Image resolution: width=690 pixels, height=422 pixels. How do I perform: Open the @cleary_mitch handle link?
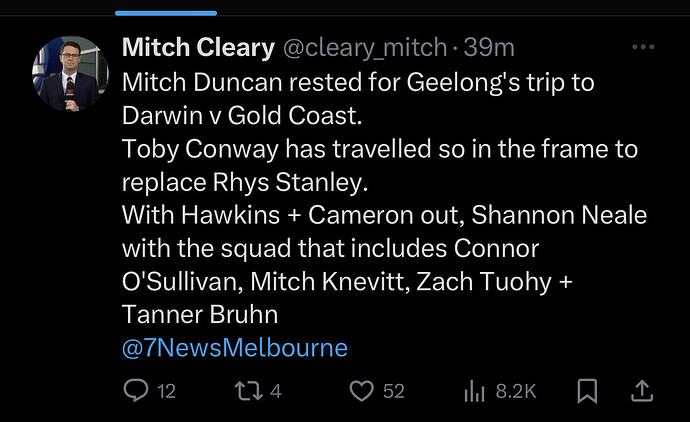[x=365, y=48]
